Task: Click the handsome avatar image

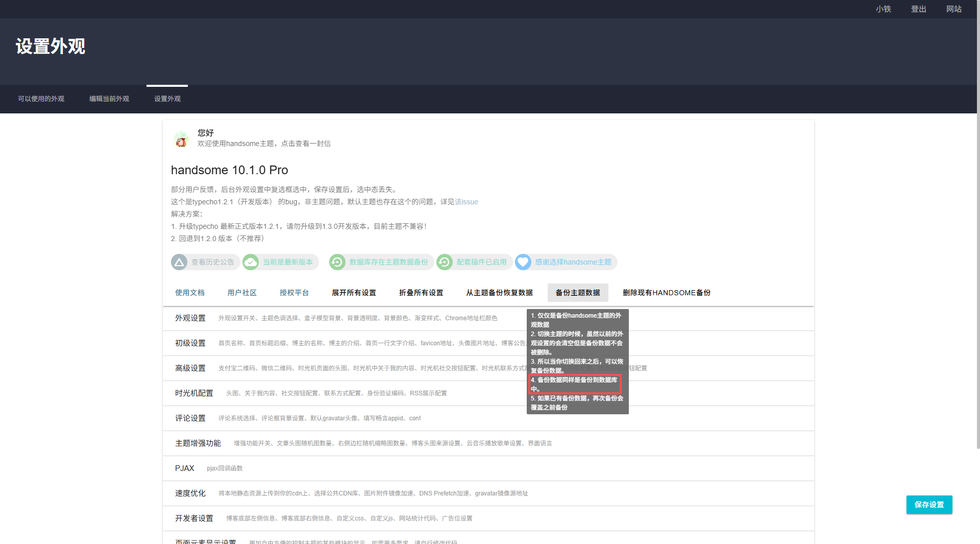Action: [181, 139]
